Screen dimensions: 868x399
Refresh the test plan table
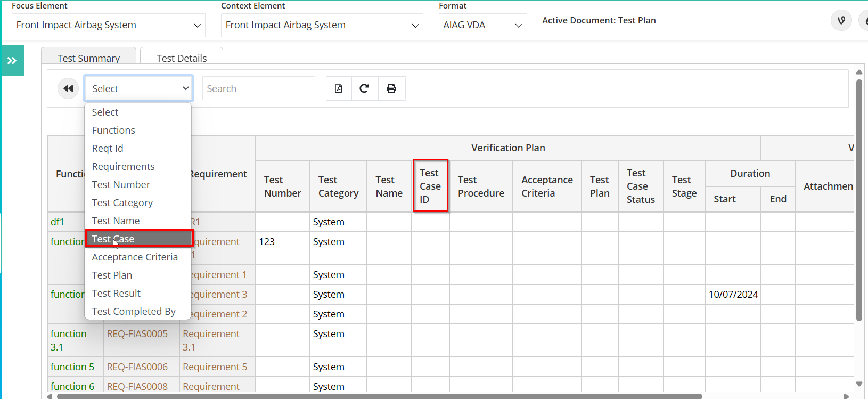365,88
